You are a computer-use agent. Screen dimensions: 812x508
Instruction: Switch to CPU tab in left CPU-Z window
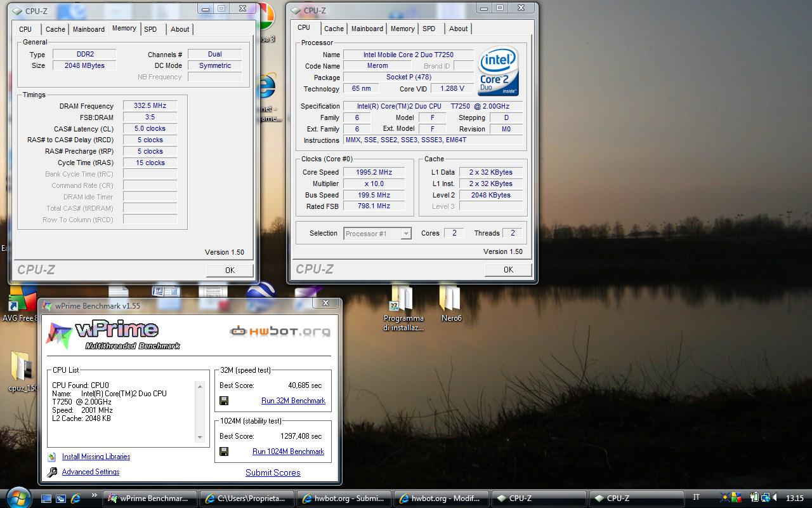pyautogui.click(x=25, y=29)
